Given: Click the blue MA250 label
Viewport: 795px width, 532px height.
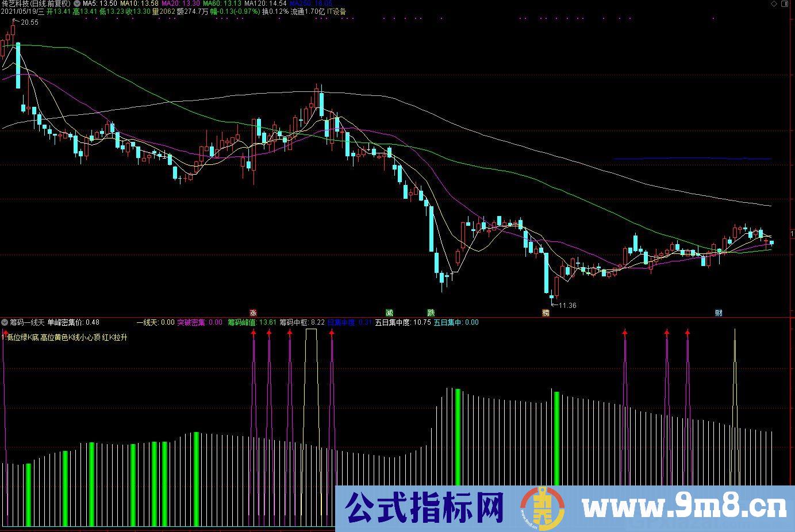Looking at the screenshot, I should pyautogui.click(x=311, y=3).
